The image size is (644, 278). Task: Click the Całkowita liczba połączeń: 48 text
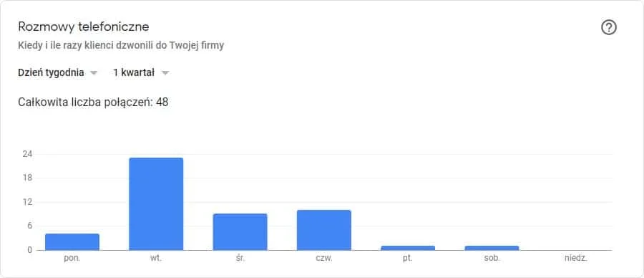click(93, 102)
